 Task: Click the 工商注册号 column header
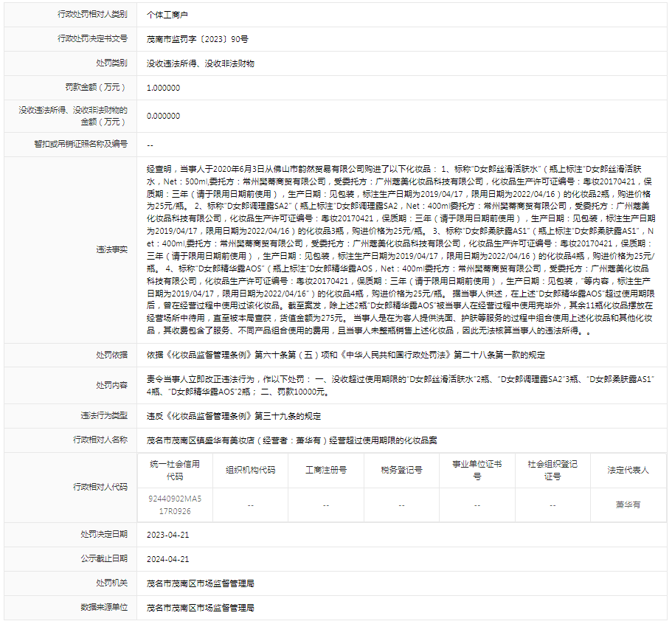pos(326,470)
